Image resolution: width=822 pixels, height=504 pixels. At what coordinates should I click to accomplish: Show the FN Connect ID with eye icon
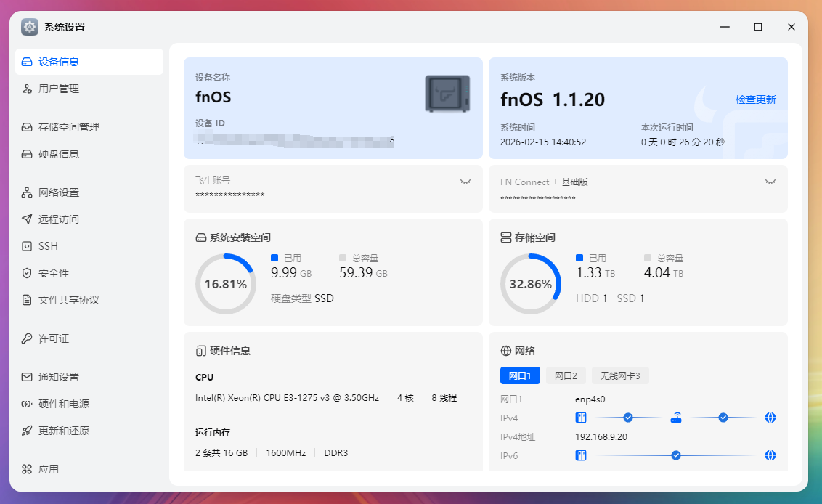(770, 182)
